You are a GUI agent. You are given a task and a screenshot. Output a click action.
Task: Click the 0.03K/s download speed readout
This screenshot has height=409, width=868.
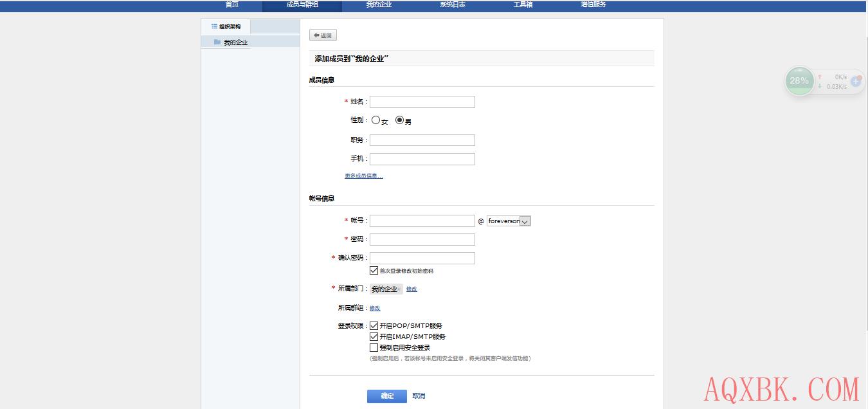coord(836,87)
